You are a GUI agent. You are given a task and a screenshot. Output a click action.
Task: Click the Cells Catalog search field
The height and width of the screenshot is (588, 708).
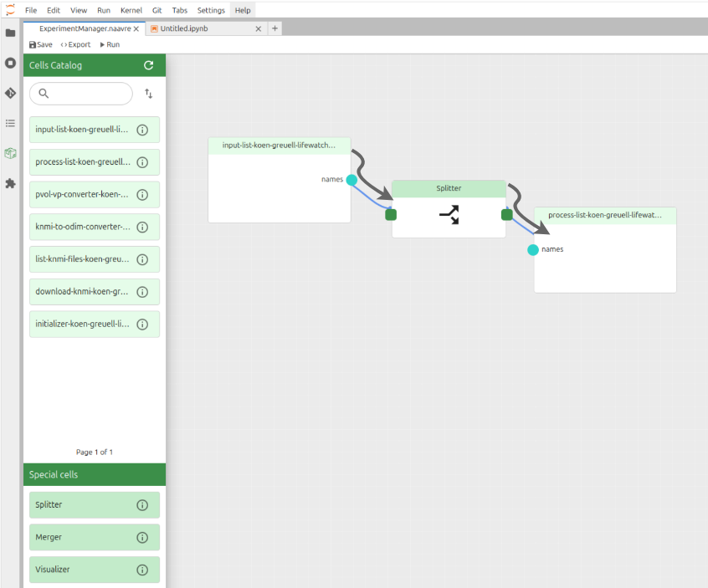point(81,94)
